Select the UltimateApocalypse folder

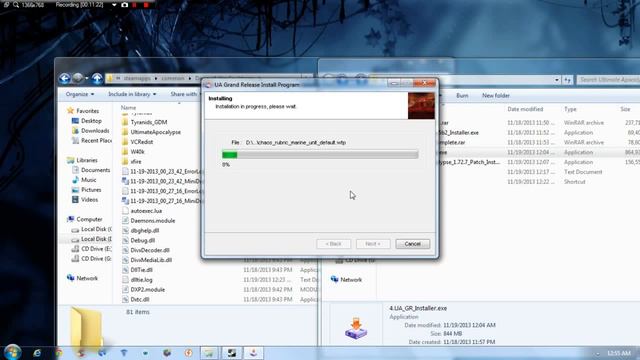(151, 132)
